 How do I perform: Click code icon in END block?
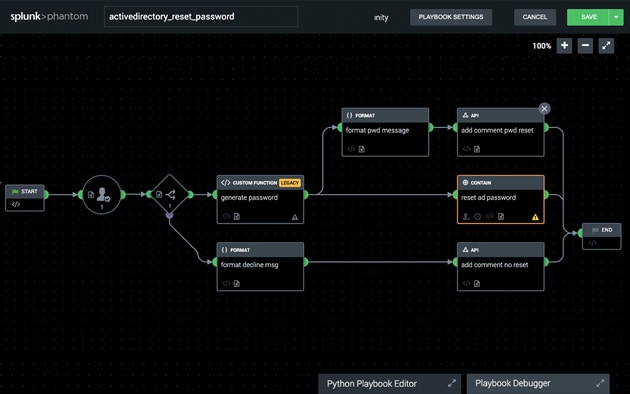[x=593, y=243]
